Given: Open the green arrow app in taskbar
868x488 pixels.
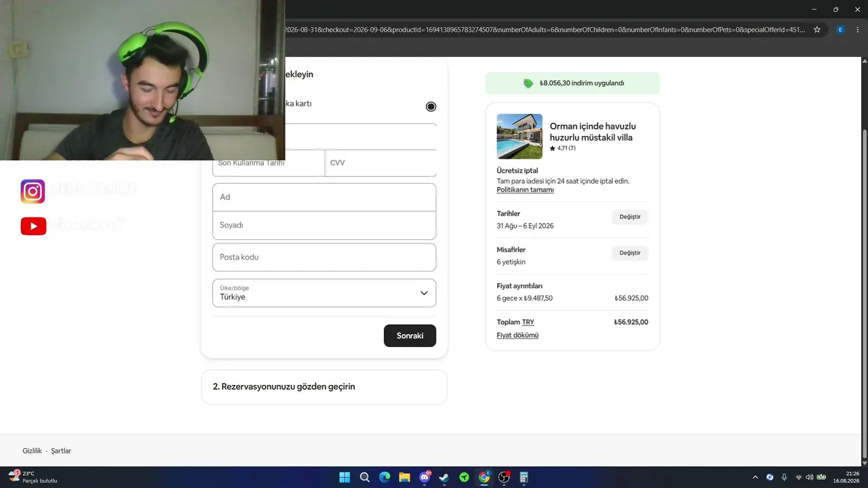Looking at the screenshot, I should click(x=464, y=477).
